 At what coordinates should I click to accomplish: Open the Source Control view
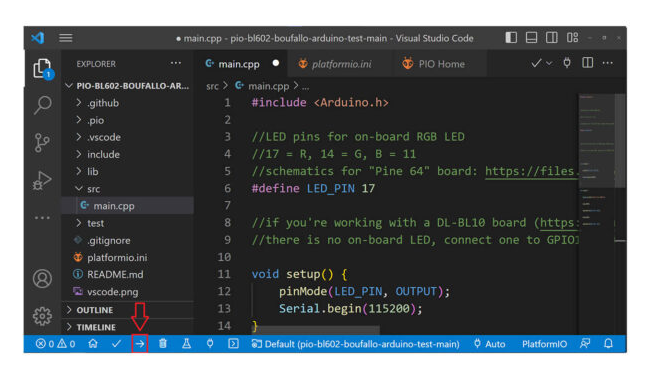coord(42,143)
